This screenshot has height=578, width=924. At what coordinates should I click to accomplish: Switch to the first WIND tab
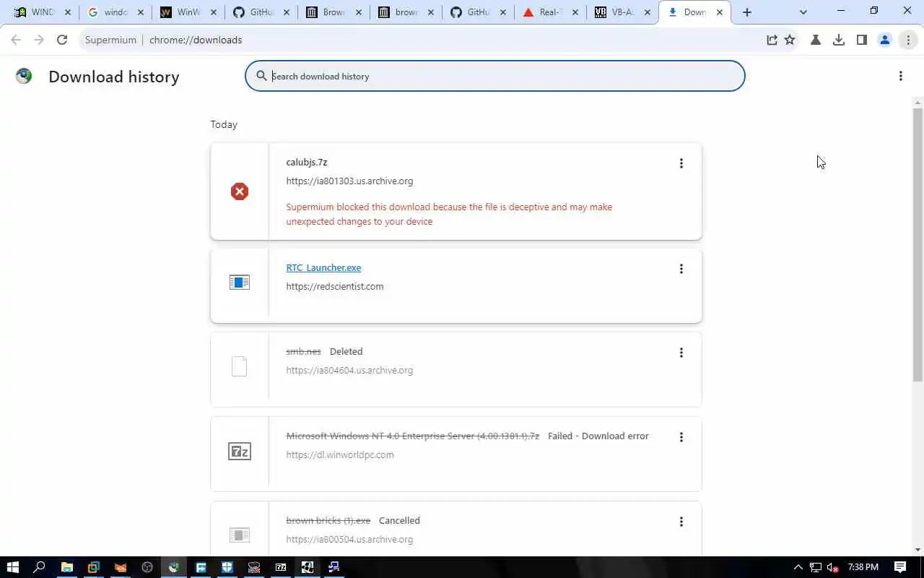pyautogui.click(x=43, y=12)
